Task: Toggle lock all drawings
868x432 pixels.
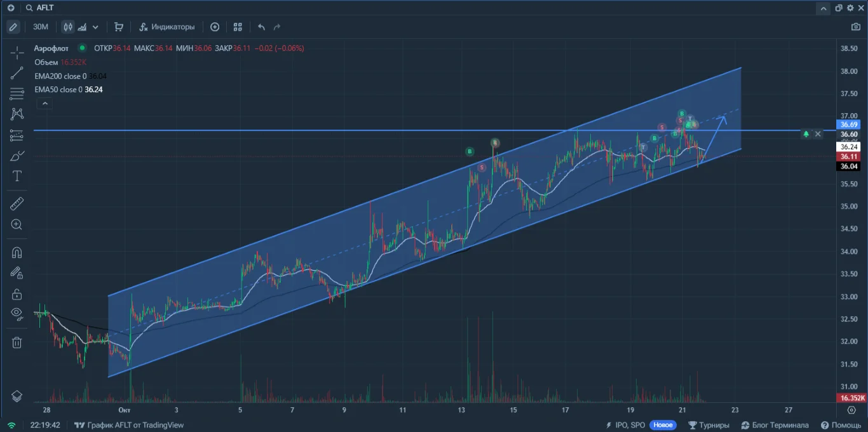Action: pyautogui.click(x=17, y=294)
